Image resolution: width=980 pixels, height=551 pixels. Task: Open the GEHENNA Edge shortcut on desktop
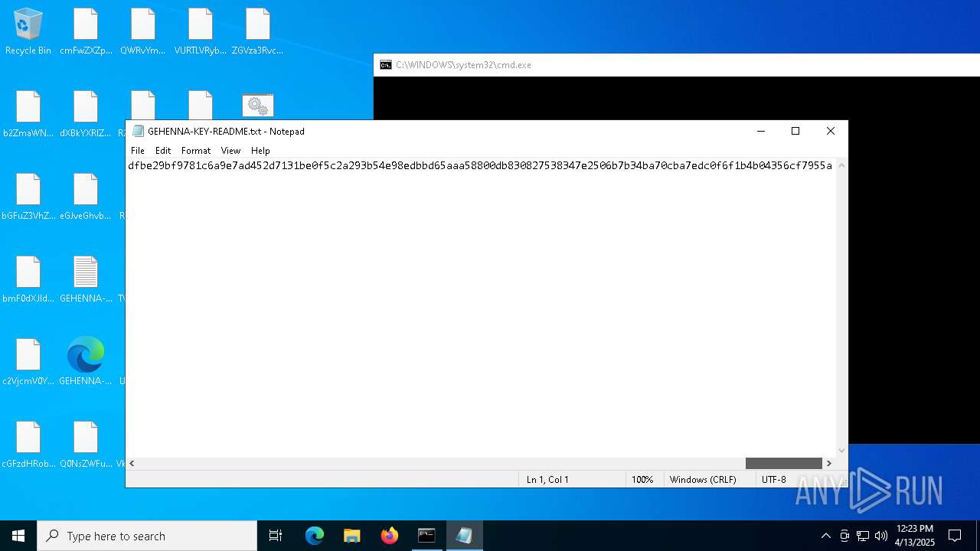pyautogui.click(x=86, y=362)
